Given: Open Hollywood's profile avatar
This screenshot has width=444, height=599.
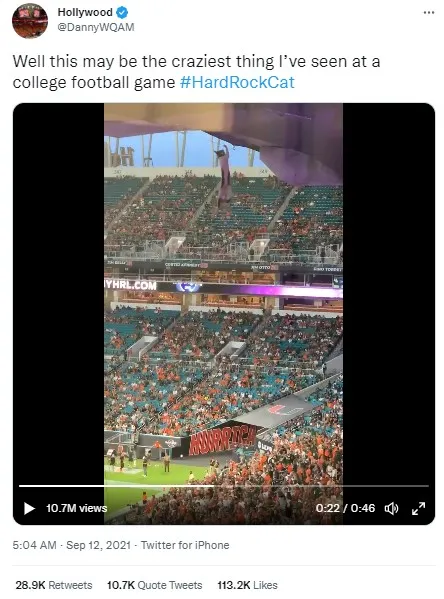Looking at the screenshot, I should (x=30, y=20).
